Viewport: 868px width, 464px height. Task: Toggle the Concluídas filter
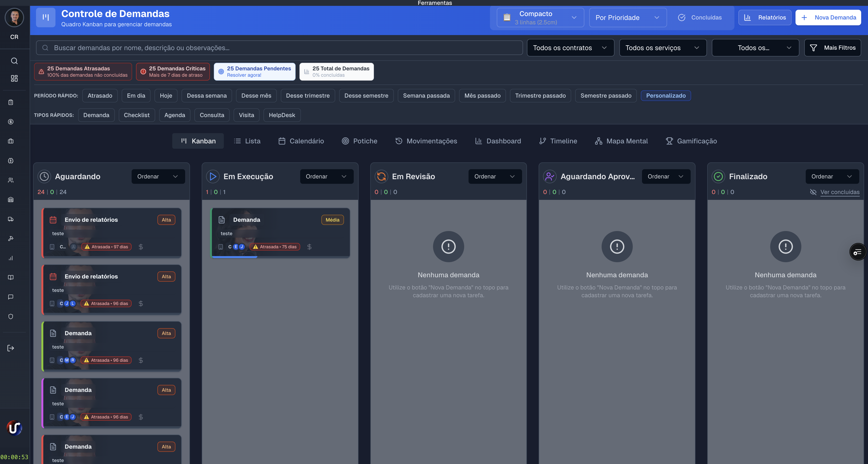pos(700,18)
